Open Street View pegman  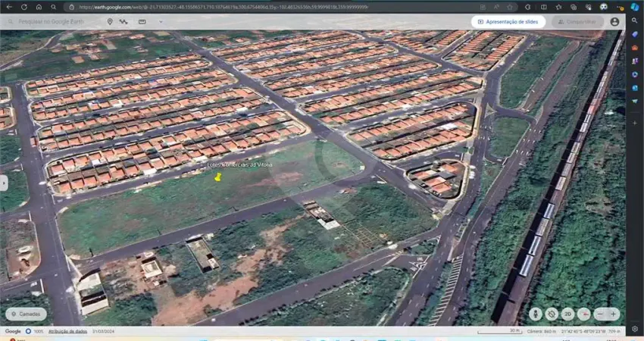(536, 314)
